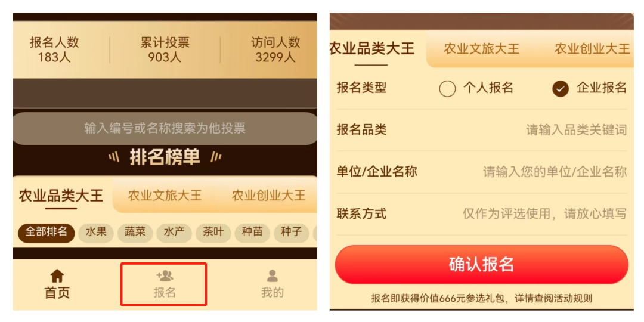The width and height of the screenshot is (644, 322).
Task: Open the 报名 sign-up icon
Action: pyautogui.click(x=164, y=276)
